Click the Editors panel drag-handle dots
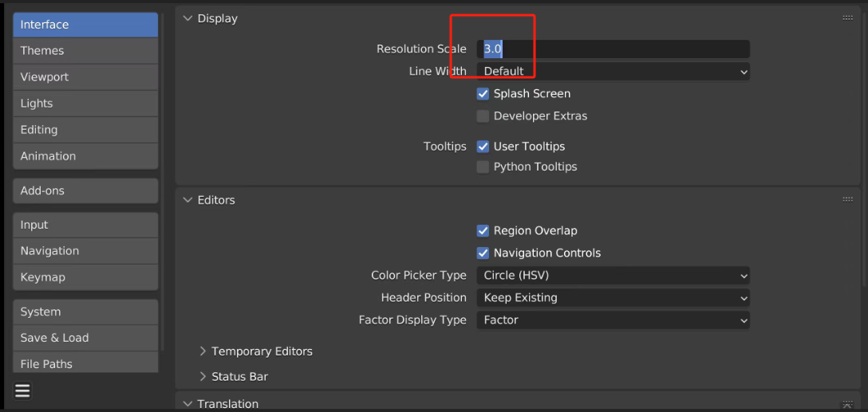The width and height of the screenshot is (868, 412). click(x=847, y=200)
